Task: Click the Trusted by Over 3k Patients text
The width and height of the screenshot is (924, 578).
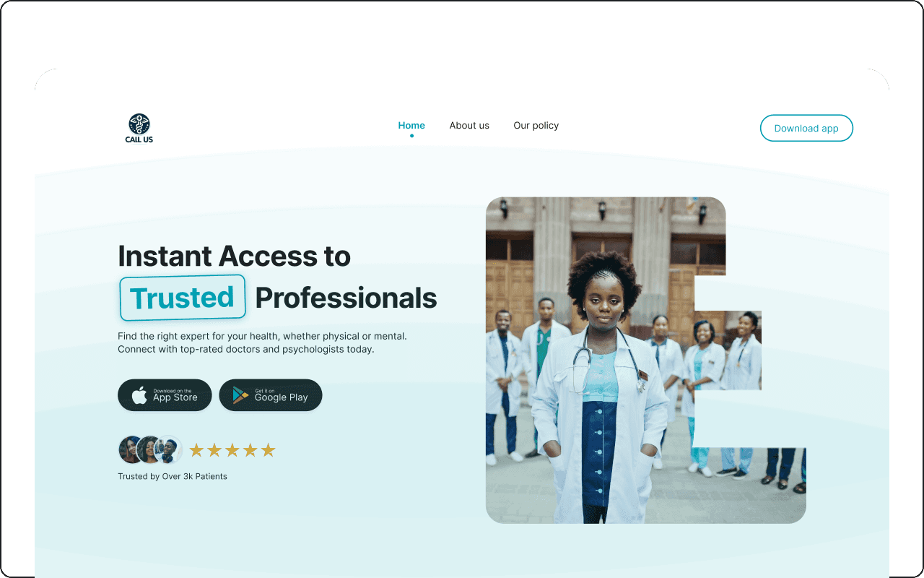Action: (173, 476)
